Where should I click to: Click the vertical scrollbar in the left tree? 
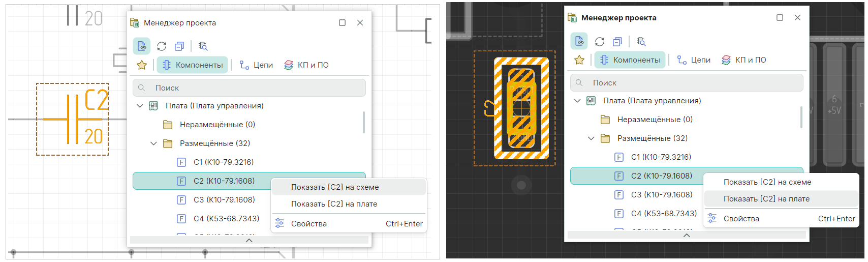(x=364, y=122)
